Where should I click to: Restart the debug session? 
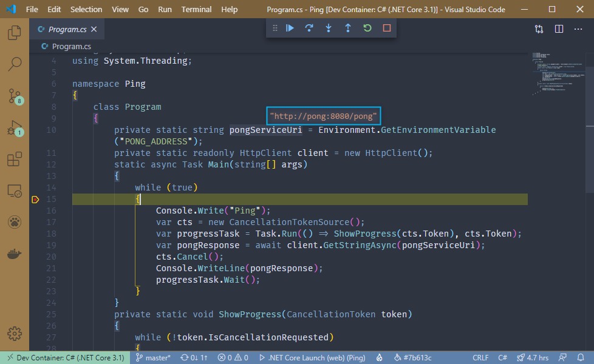coord(367,28)
